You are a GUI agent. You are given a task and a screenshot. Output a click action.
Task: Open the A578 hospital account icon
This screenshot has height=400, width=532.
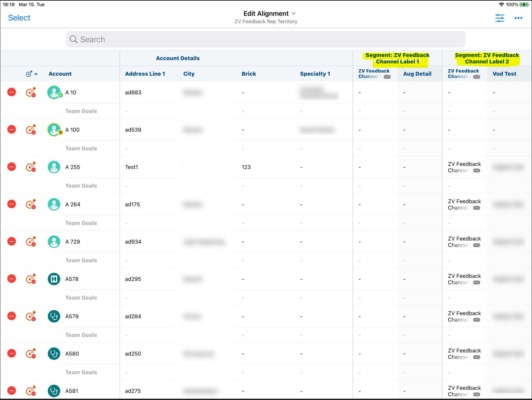(54, 279)
